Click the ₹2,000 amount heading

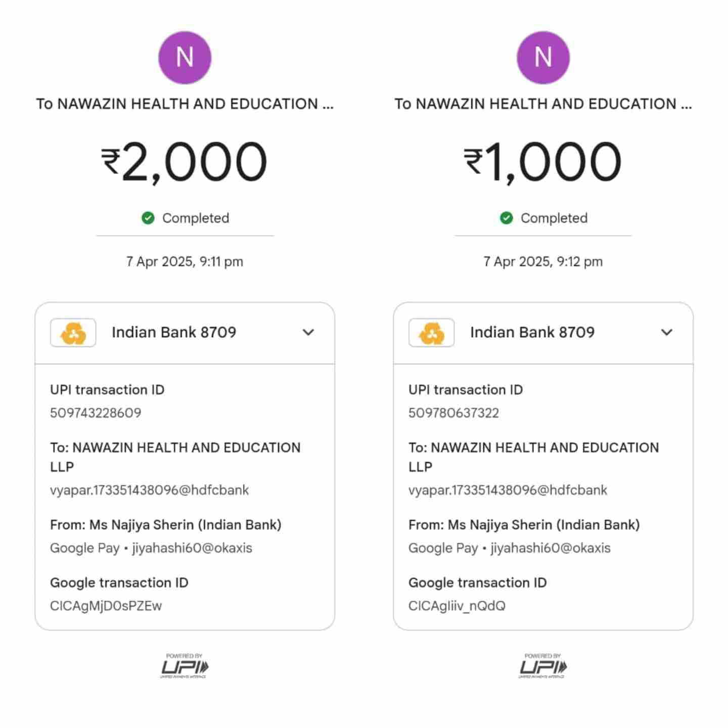185,162
